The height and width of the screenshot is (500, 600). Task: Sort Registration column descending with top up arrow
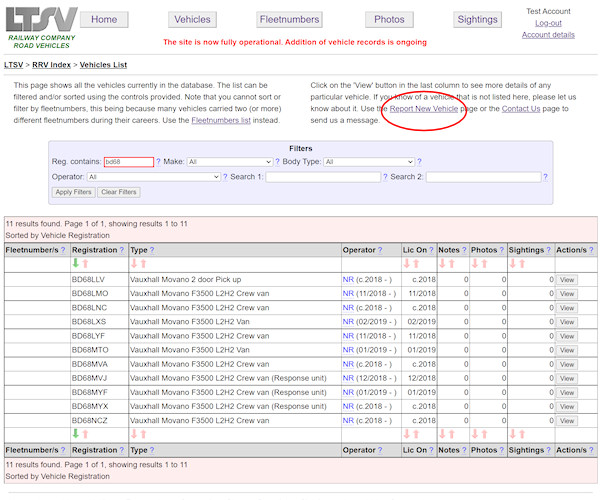(x=85, y=264)
